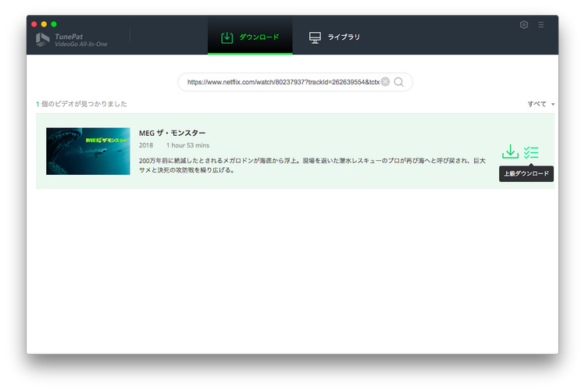Clear the URL with the X icon
Image resolution: width=585 pixels, height=392 pixels.
click(385, 82)
